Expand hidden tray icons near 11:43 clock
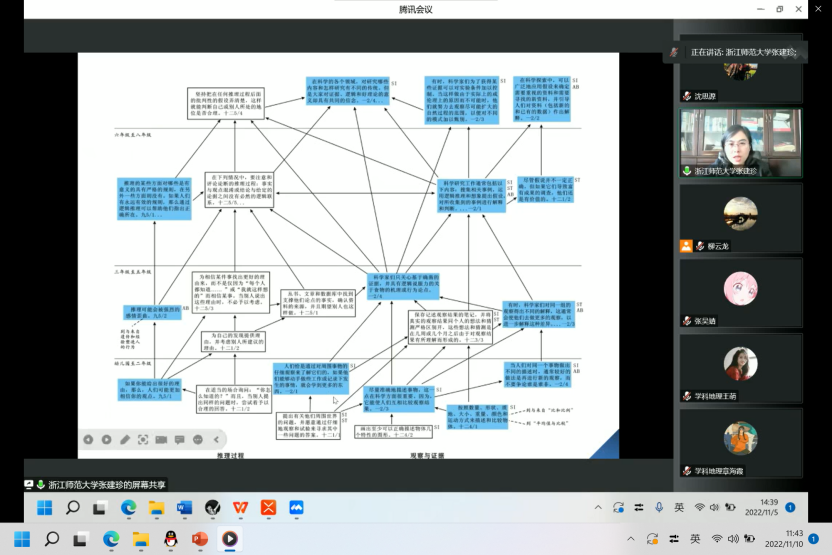The image size is (832, 555). coord(630,539)
